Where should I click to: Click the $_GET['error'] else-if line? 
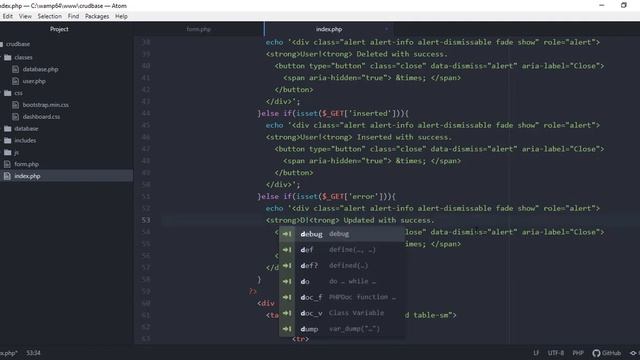(327, 197)
